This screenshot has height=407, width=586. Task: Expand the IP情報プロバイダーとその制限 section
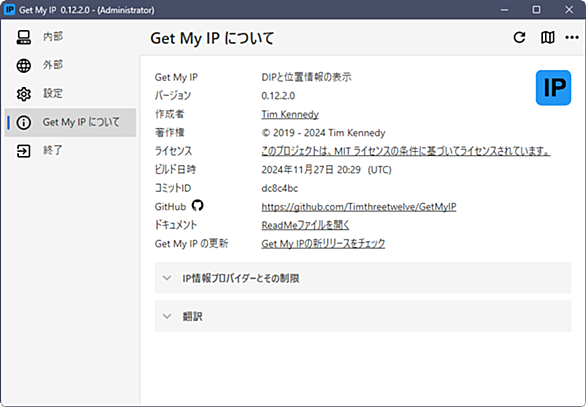(363, 278)
